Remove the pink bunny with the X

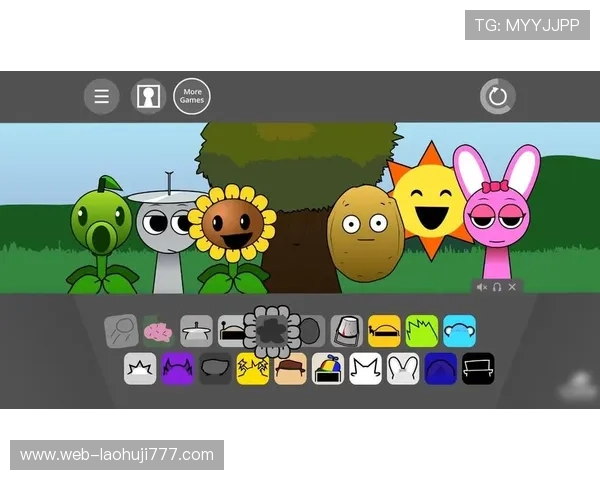[512, 287]
